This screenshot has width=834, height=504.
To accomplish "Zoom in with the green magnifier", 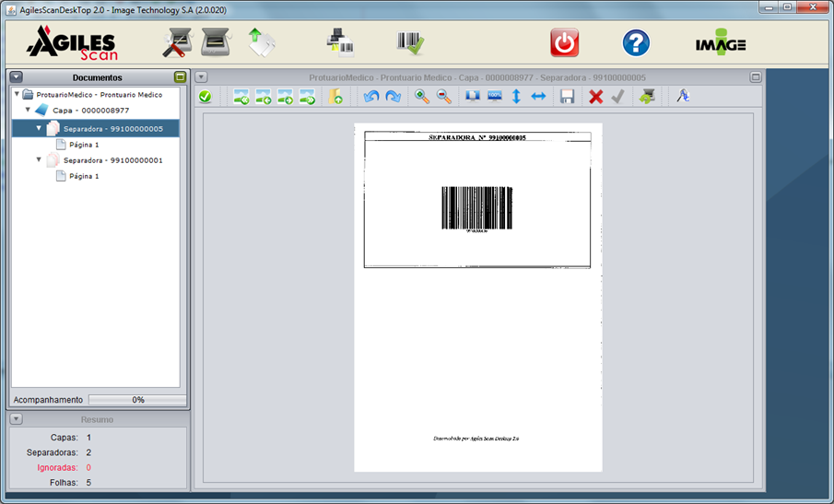I will (422, 97).
